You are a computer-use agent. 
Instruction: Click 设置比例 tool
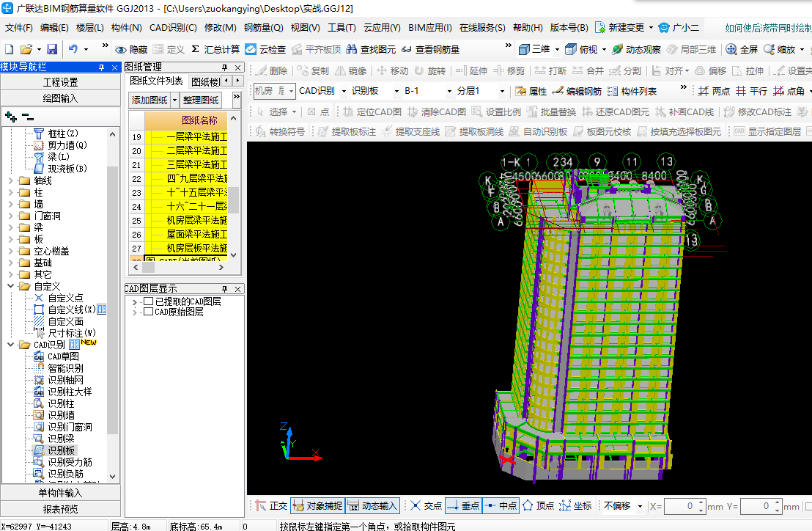pyautogui.click(x=495, y=112)
